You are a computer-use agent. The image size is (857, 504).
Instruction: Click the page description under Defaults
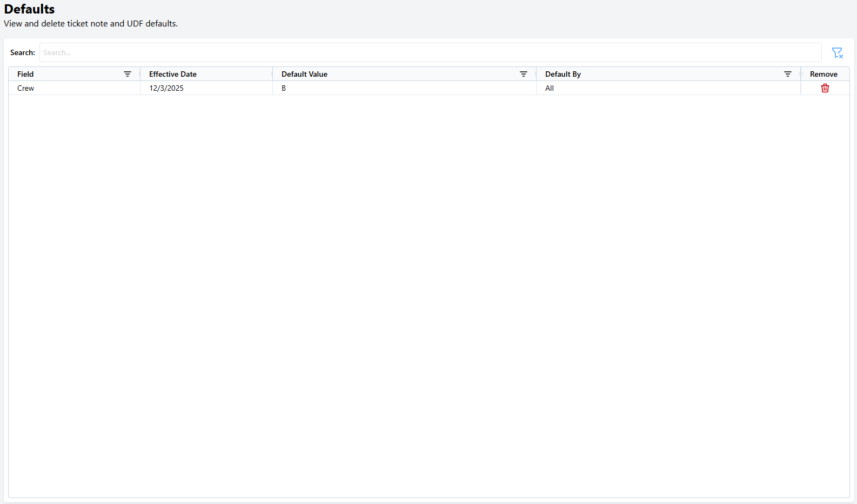91,24
